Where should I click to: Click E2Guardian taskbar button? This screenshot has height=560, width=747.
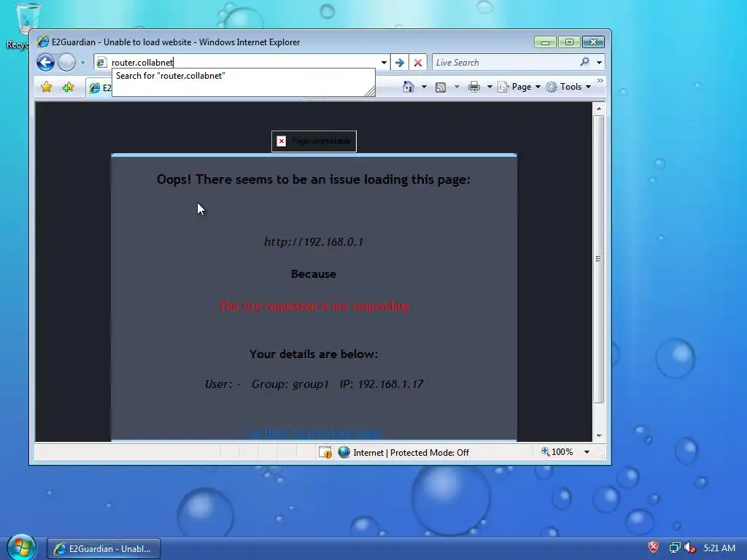[x=104, y=549]
